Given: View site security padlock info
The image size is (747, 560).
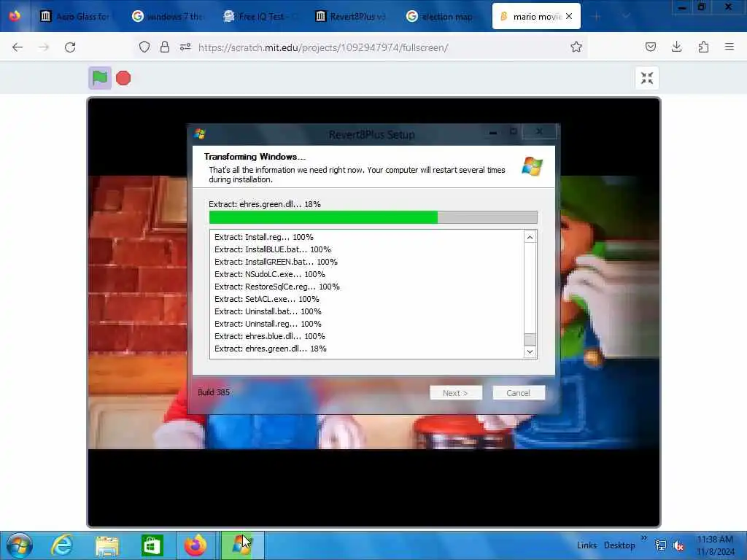Looking at the screenshot, I should pyautogui.click(x=165, y=47).
